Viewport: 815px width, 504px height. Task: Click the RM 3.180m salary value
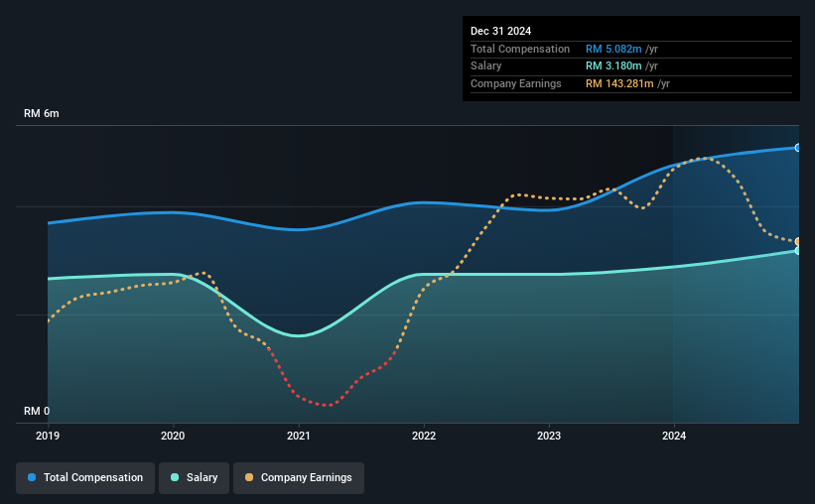click(x=613, y=66)
